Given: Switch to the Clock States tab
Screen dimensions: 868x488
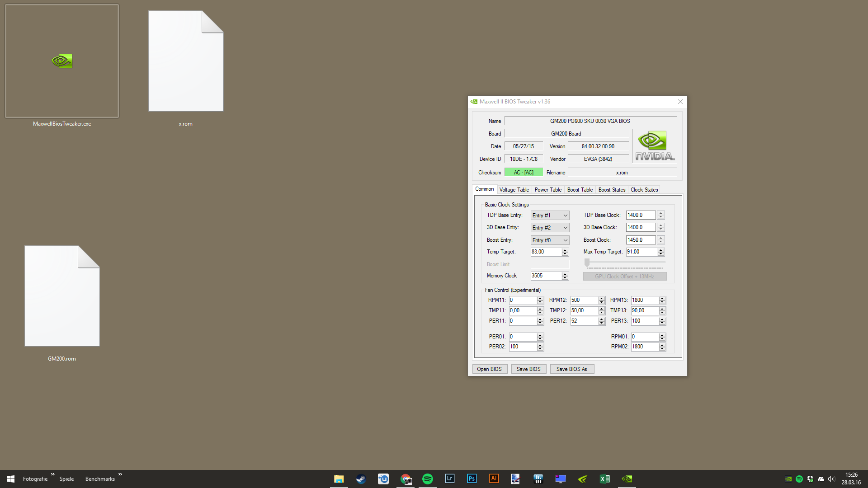Looking at the screenshot, I should pos(644,190).
